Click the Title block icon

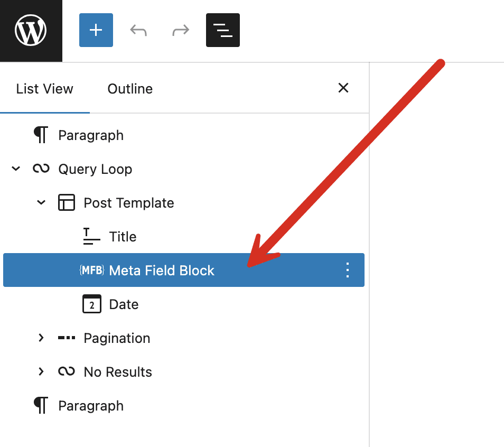(91, 236)
